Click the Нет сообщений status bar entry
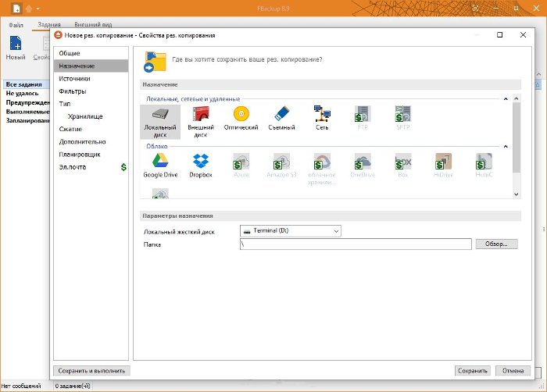 [21, 386]
